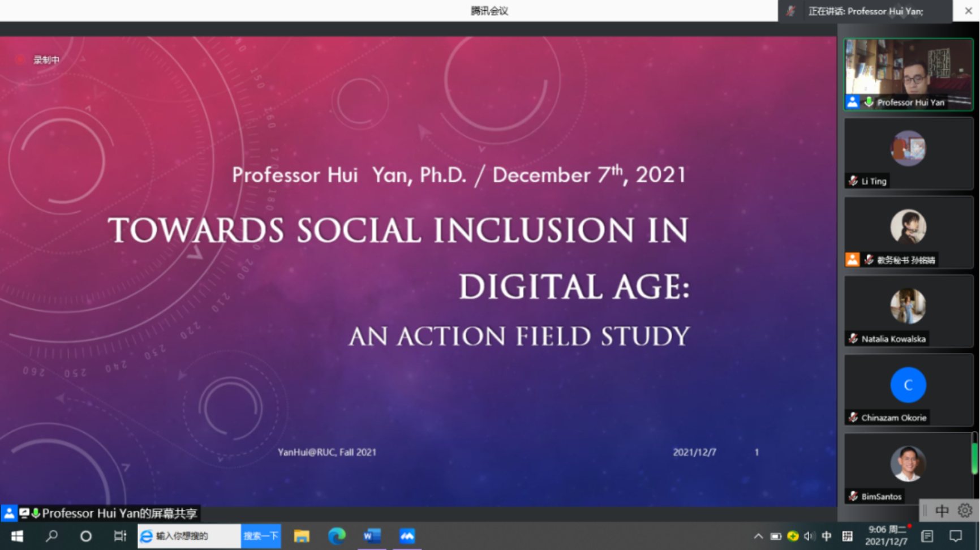Click Natalia Kowalska's muted microphone icon

(x=853, y=339)
